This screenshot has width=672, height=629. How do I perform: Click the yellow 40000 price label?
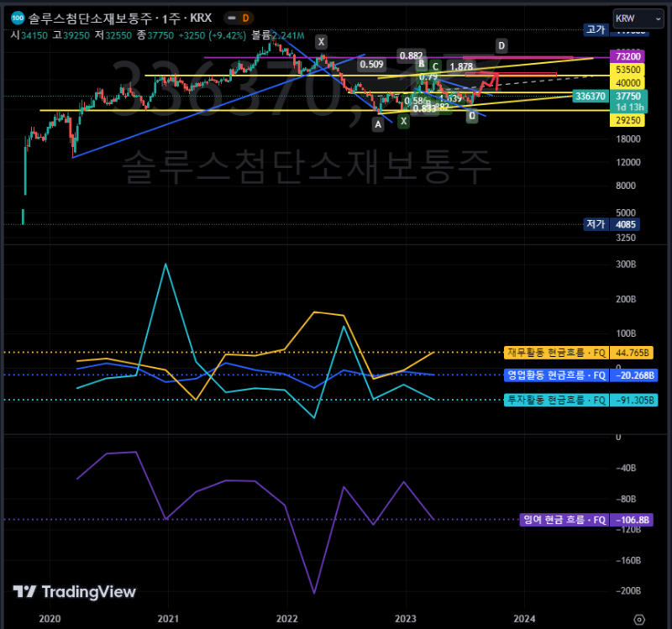coord(627,82)
